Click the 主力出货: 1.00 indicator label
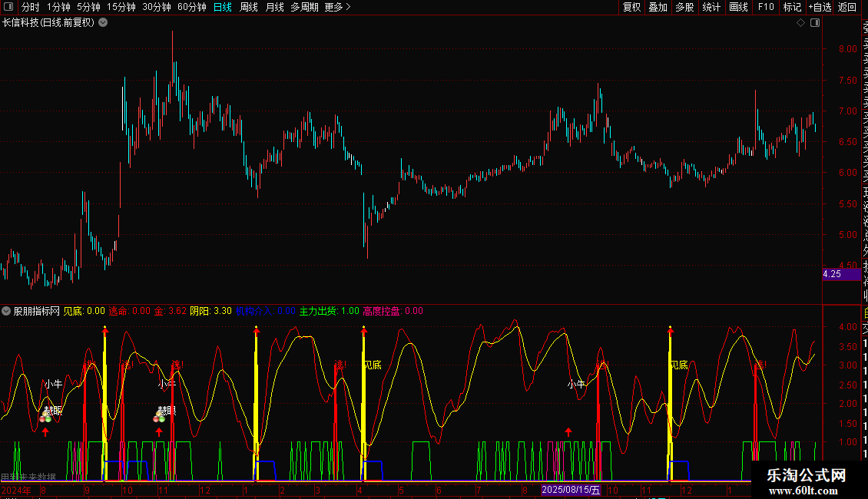Screen dimensions: 868x499 (330, 311)
